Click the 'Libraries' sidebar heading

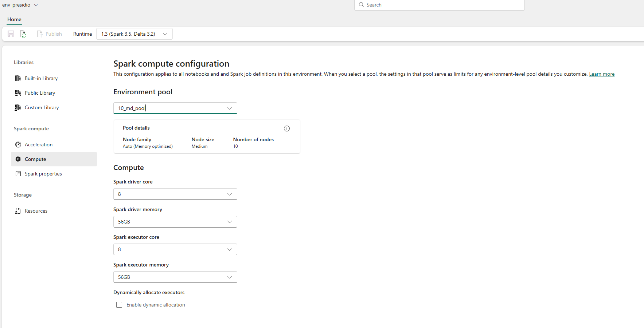click(x=24, y=62)
